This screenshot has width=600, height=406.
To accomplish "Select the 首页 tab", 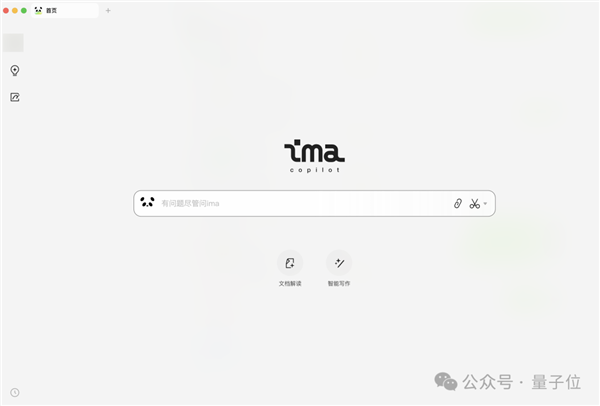I will pos(65,10).
